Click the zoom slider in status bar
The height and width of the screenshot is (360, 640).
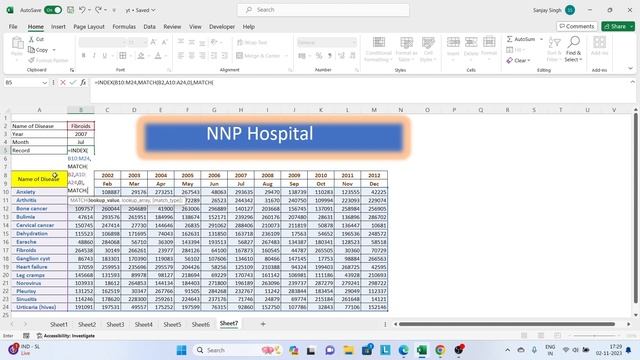[594, 336]
